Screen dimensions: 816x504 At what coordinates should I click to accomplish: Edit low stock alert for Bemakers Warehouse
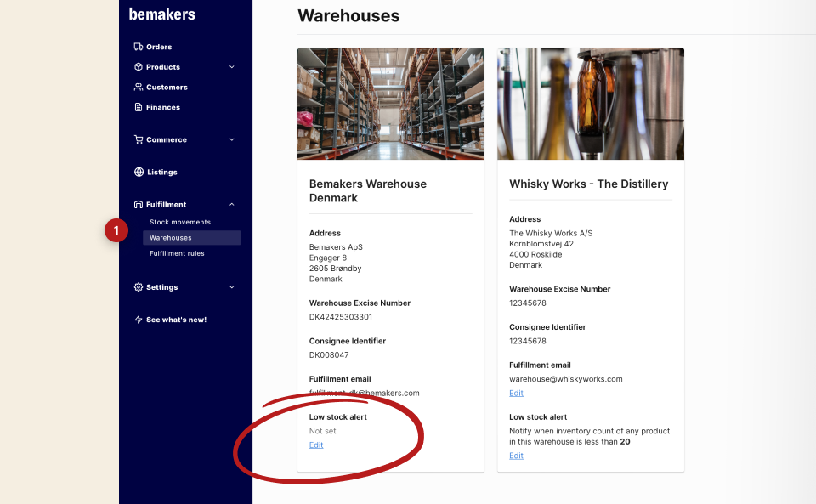coord(316,445)
